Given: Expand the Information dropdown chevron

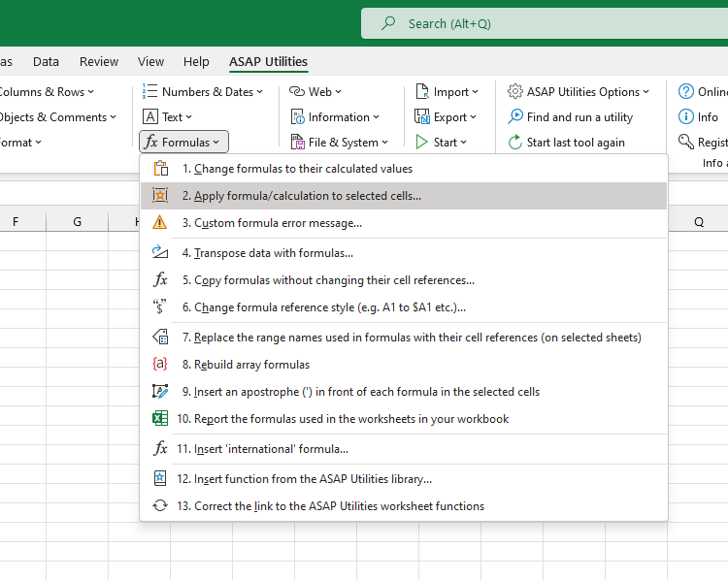Looking at the screenshot, I should click(376, 117).
